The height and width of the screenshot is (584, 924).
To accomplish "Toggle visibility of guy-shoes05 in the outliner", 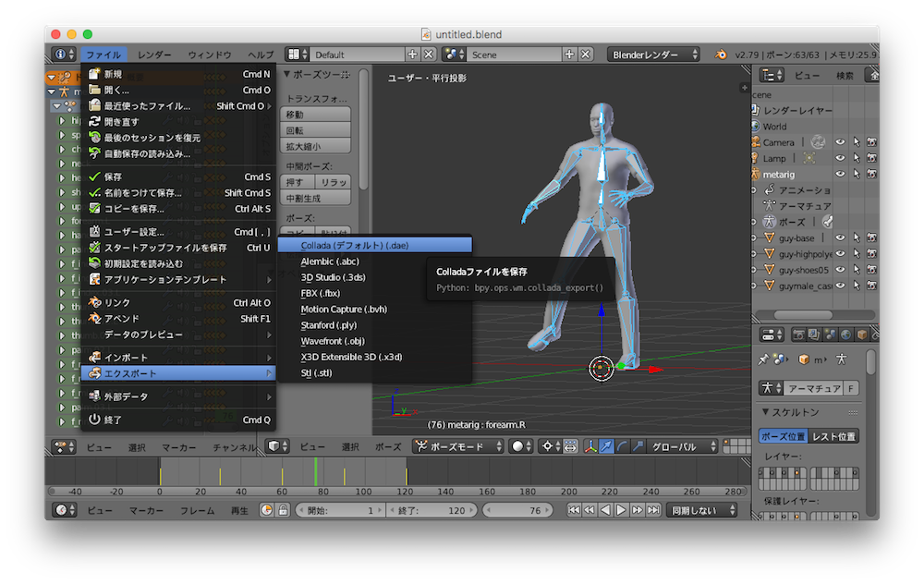I will (840, 270).
